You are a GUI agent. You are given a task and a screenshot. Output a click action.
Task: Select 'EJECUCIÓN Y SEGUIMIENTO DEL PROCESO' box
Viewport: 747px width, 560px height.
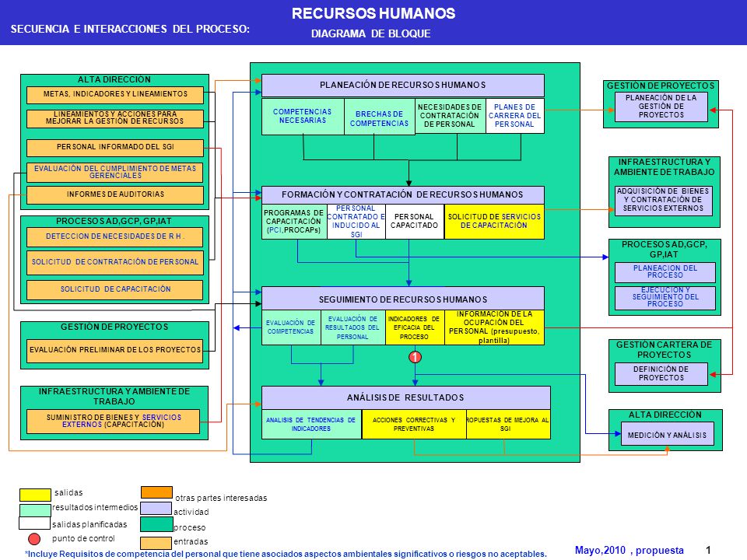[x=665, y=298]
